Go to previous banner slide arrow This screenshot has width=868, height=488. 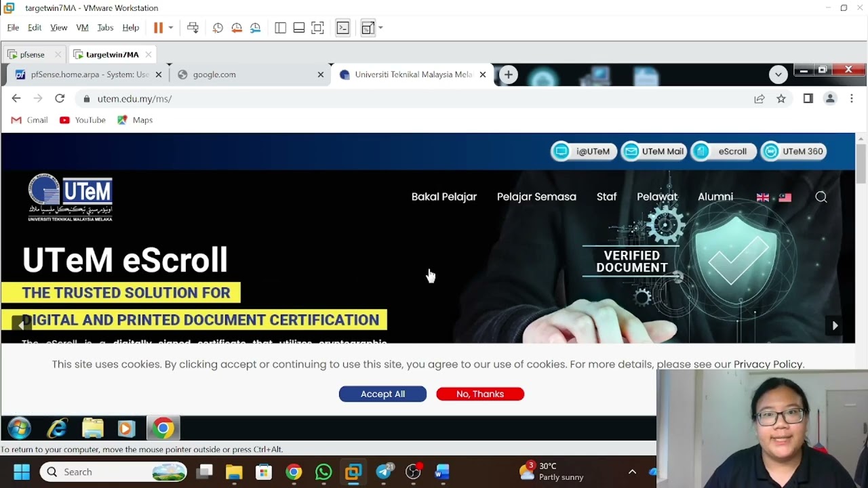(21, 324)
